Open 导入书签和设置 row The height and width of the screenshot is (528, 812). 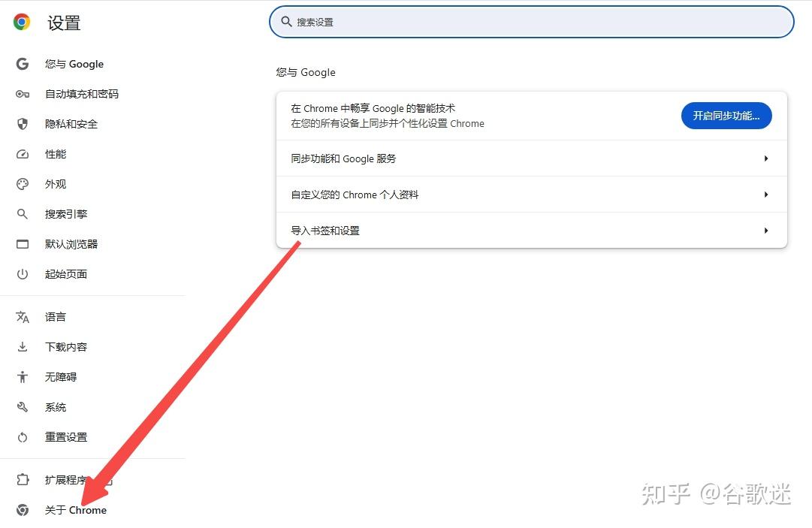(532, 231)
